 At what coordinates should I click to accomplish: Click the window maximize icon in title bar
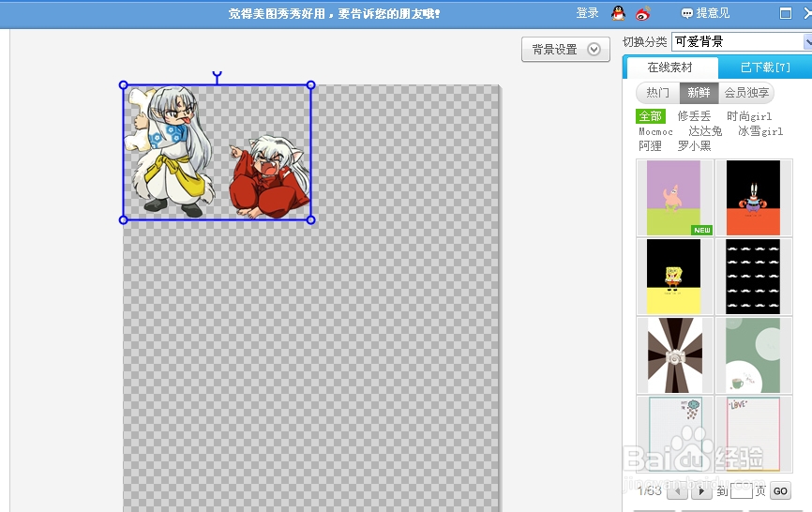(786, 13)
